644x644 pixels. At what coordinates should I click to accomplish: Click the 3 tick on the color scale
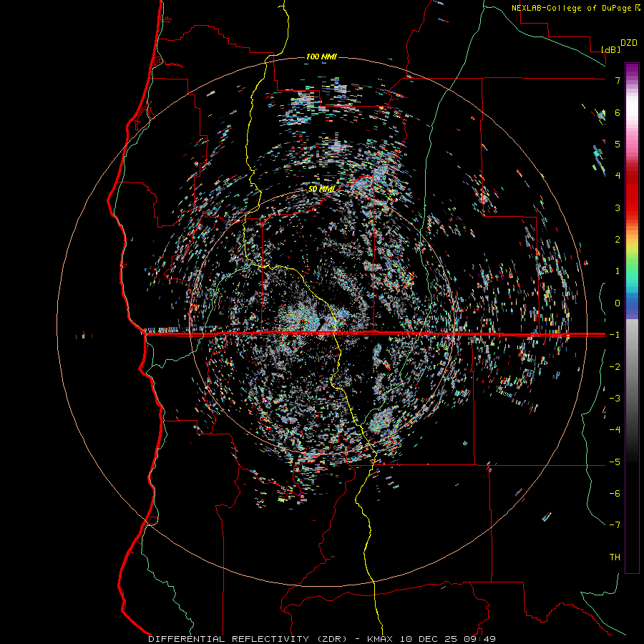point(618,208)
